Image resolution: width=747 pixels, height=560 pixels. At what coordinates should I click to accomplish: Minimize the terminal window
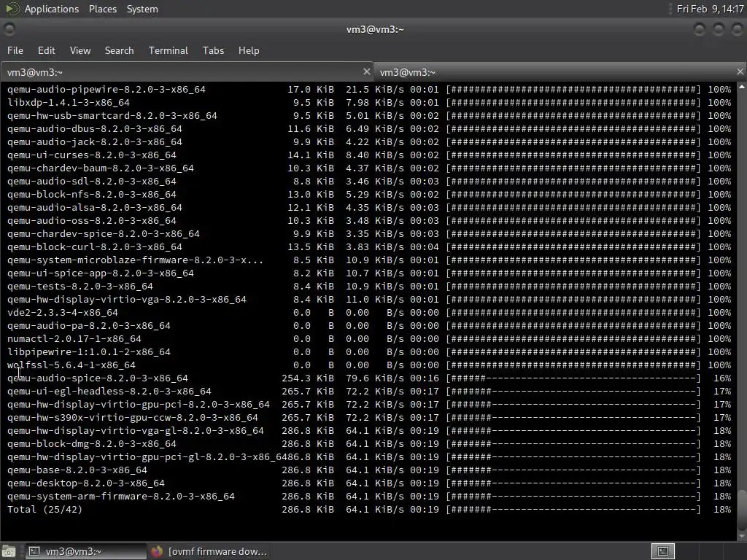pos(700,29)
